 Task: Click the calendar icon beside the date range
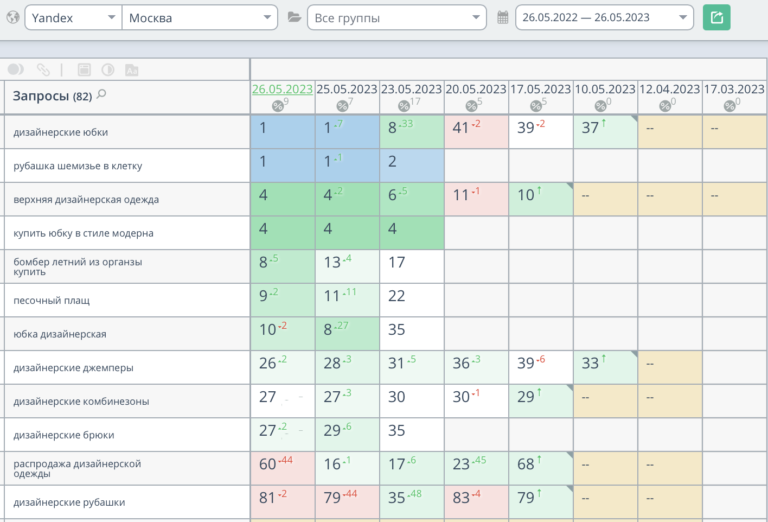point(503,18)
